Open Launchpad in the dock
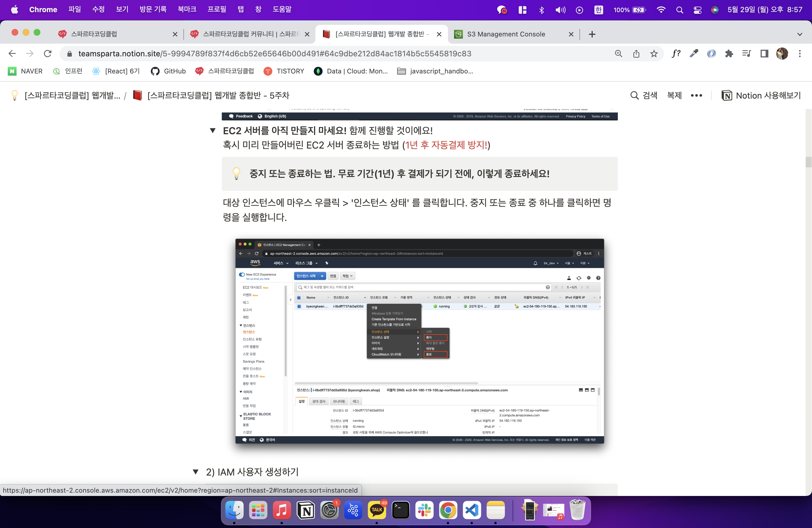 tap(258, 510)
